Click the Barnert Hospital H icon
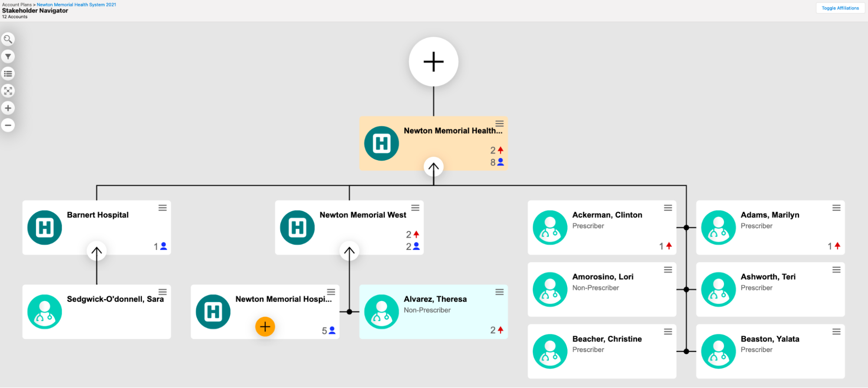 tap(45, 227)
